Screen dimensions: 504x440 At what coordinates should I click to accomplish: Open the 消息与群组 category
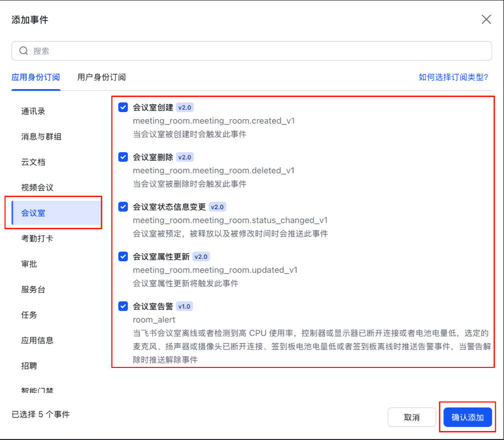[x=41, y=137]
